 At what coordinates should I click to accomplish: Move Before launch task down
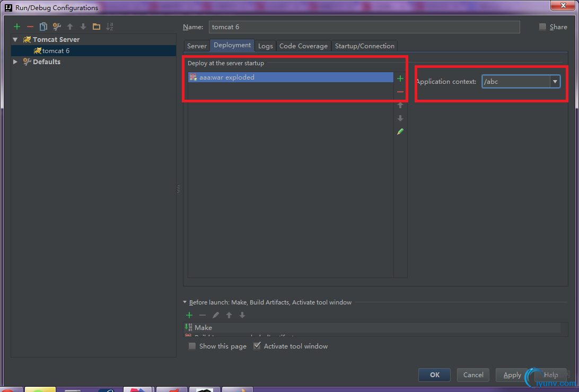[242, 315]
